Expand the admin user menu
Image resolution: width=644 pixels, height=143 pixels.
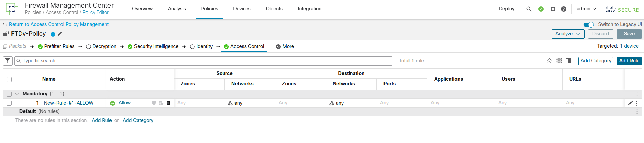click(586, 9)
